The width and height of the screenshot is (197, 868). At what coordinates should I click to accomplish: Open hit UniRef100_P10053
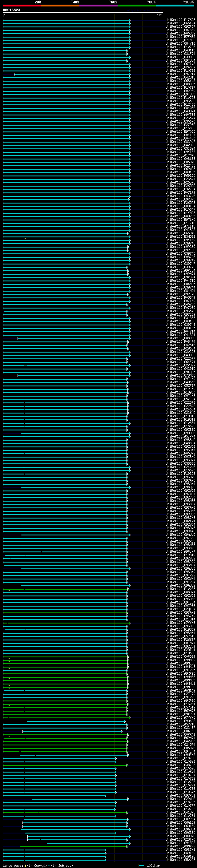tap(180, 589)
